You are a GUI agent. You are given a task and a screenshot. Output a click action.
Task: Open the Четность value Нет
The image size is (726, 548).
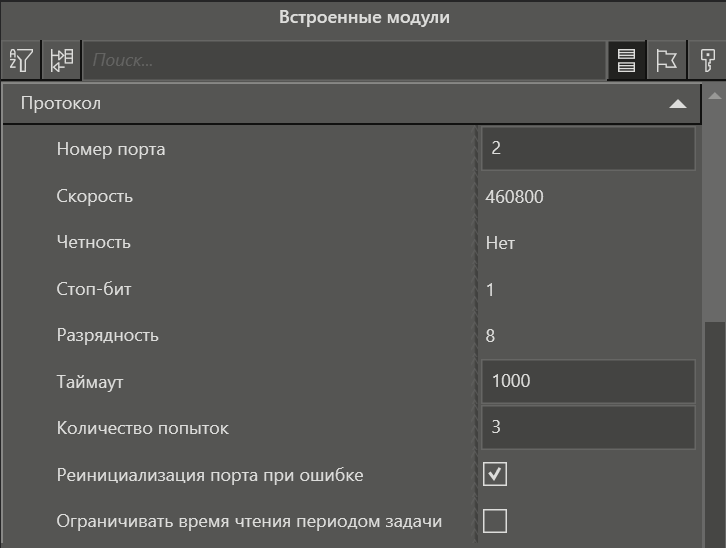click(x=500, y=243)
